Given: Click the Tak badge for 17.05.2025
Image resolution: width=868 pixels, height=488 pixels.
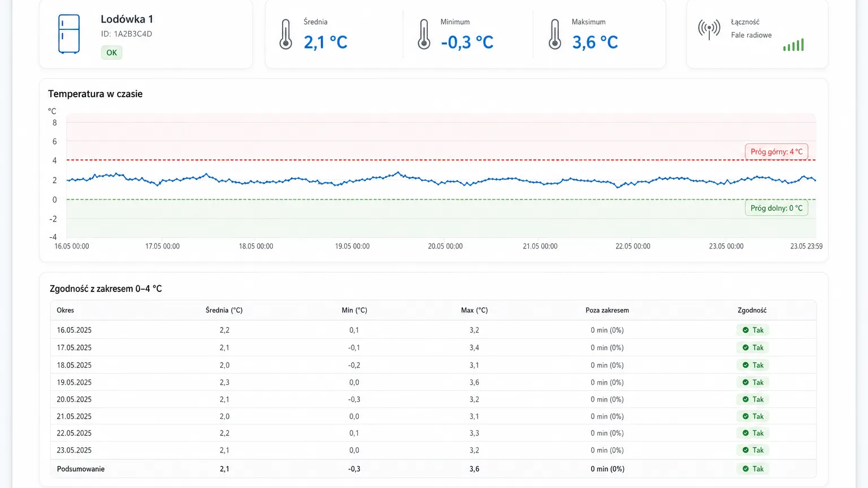Looking at the screenshot, I should (753, 347).
